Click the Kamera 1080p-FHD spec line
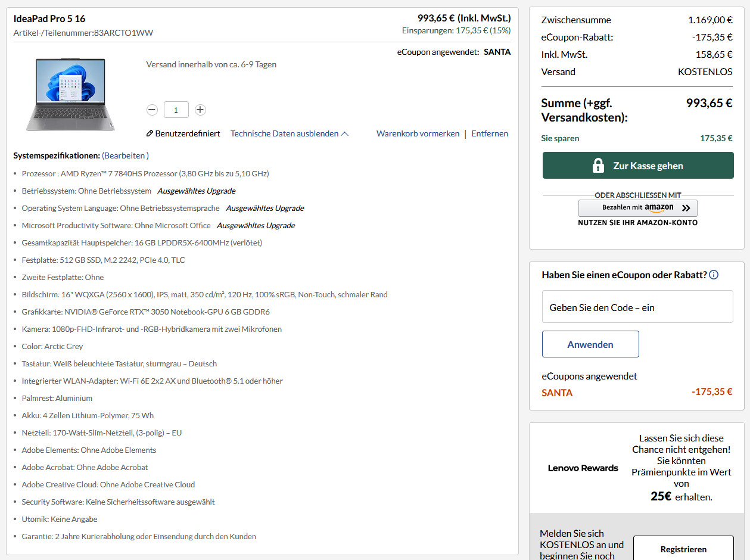The image size is (750, 560). coord(152,329)
